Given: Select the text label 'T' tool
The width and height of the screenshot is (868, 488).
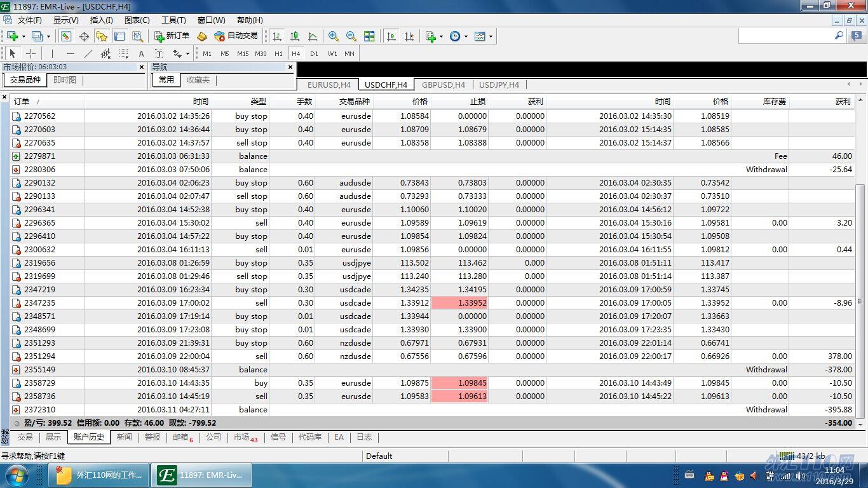Looking at the screenshot, I should [x=159, y=54].
